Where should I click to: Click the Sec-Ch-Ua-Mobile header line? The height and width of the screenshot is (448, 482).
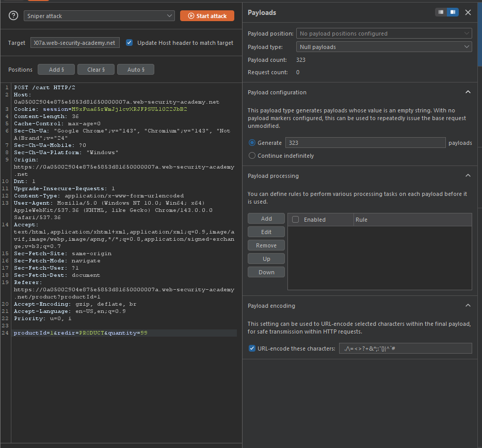(50, 145)
